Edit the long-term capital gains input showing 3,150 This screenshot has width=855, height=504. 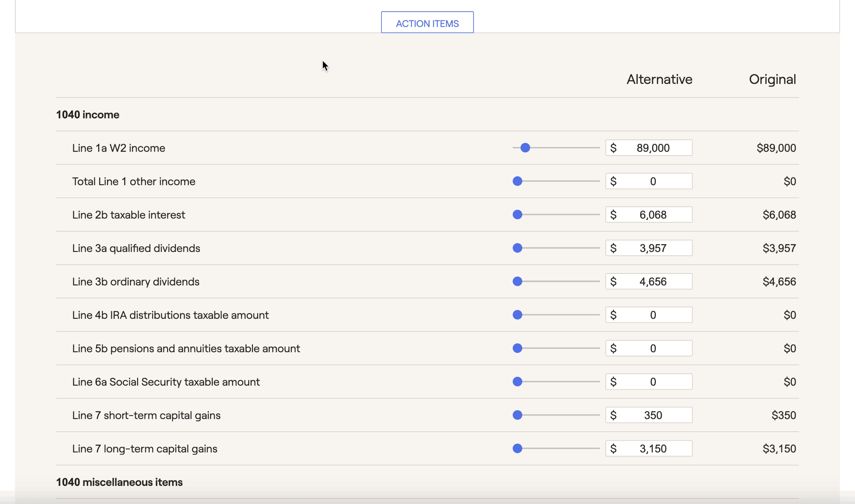point(649,448)
